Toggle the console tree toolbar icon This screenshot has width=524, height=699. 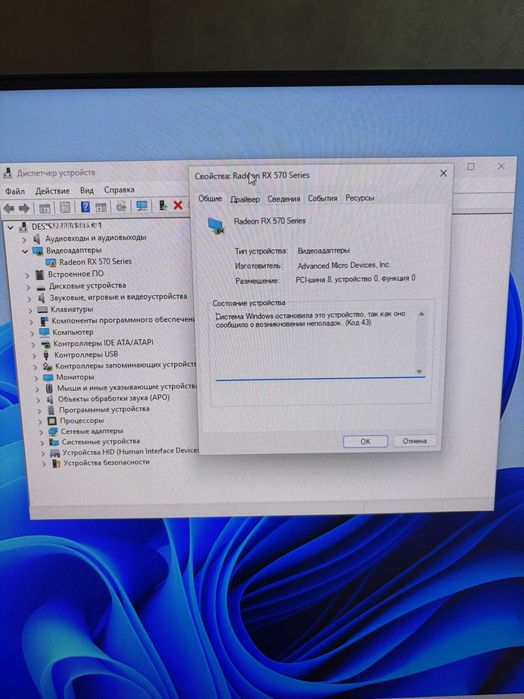45,208
